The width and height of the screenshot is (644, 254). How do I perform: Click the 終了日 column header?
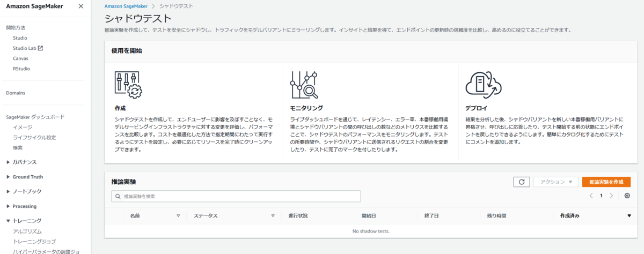click(x=431, y=216)
